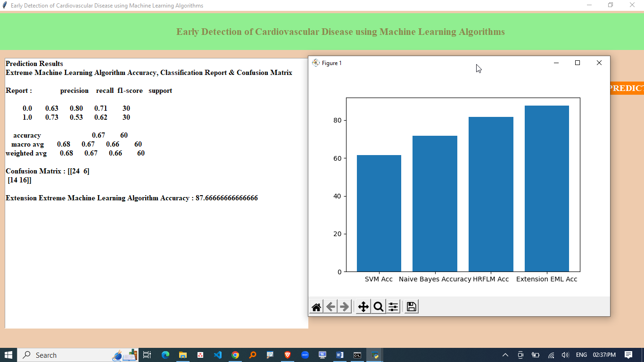
Task: Open Configure subplots settings
Action: pyautogui.click(x=393, y=307)
